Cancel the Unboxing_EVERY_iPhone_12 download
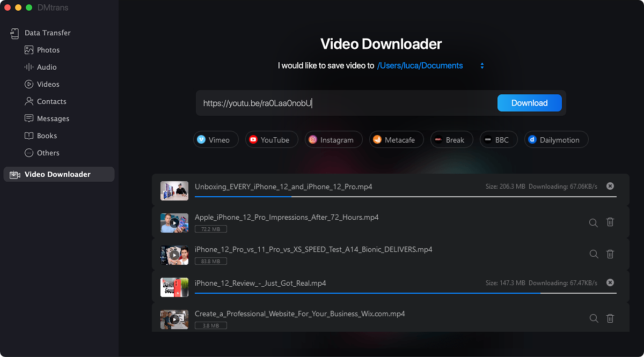This screenshot has height=357, width=644. coord(610,186)
